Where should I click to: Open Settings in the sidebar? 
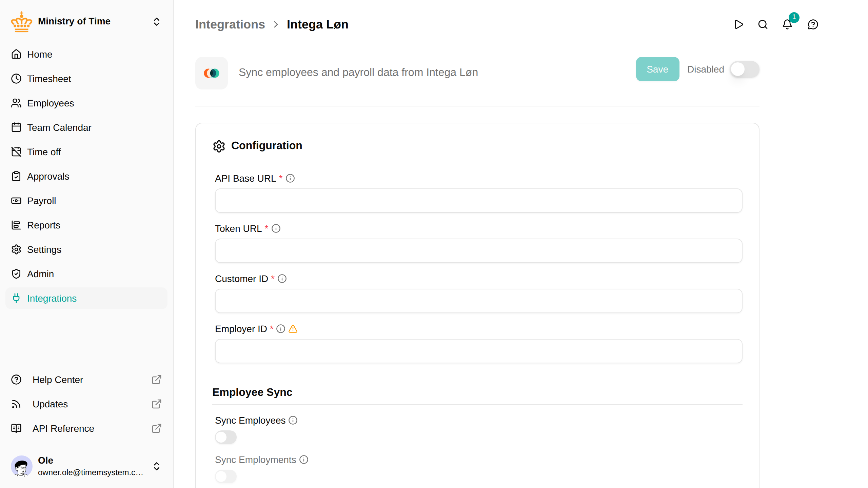click(86, 249)
